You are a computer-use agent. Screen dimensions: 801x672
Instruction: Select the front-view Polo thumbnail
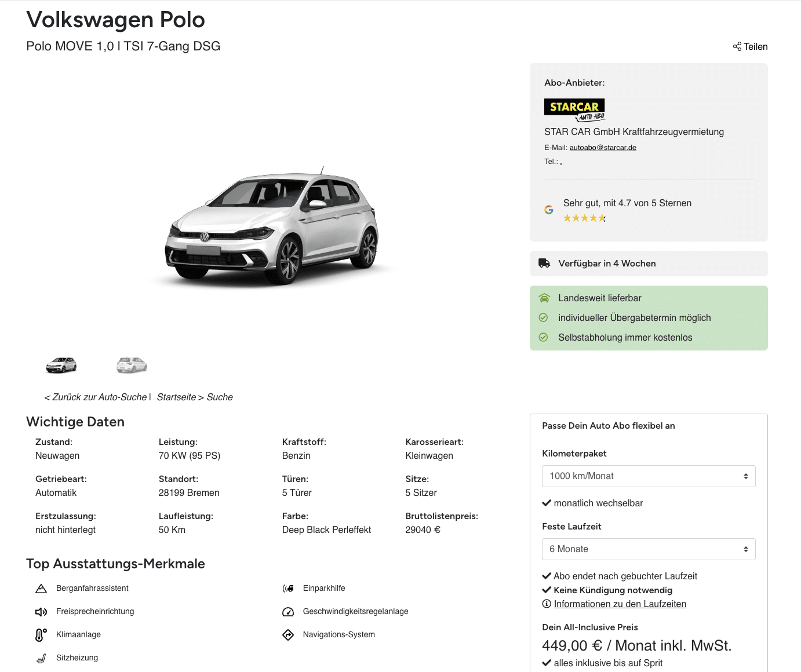pos(61,365)
